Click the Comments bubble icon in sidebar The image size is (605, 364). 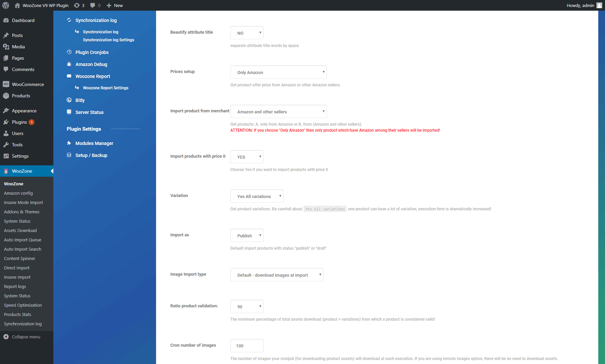6,69
